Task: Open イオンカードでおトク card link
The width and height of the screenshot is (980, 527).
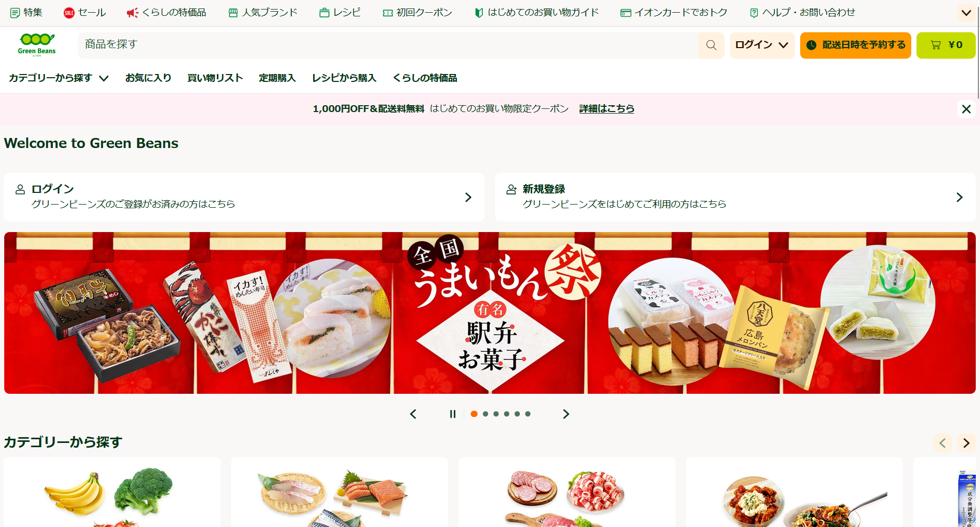Action: pyautogui.click(x=674, y=13)
